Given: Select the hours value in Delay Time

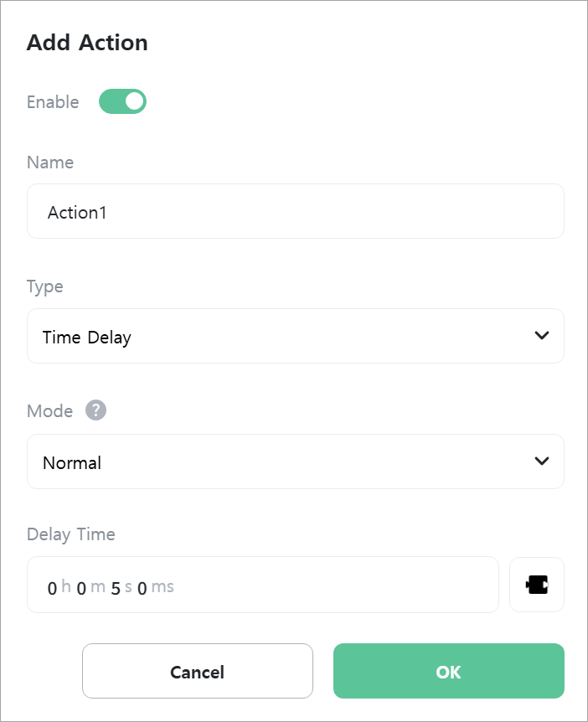Looking at the screenshot, I should (x=52, y=588).
